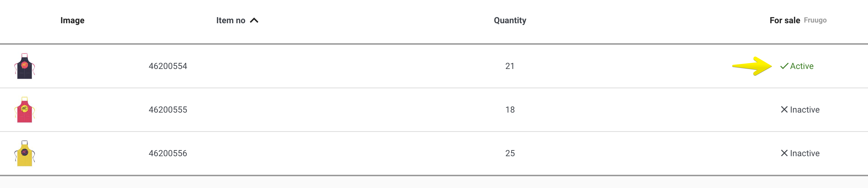The image size is (868, 188).
Task: Select the quantity 21 cell
Action: [510, 66]
